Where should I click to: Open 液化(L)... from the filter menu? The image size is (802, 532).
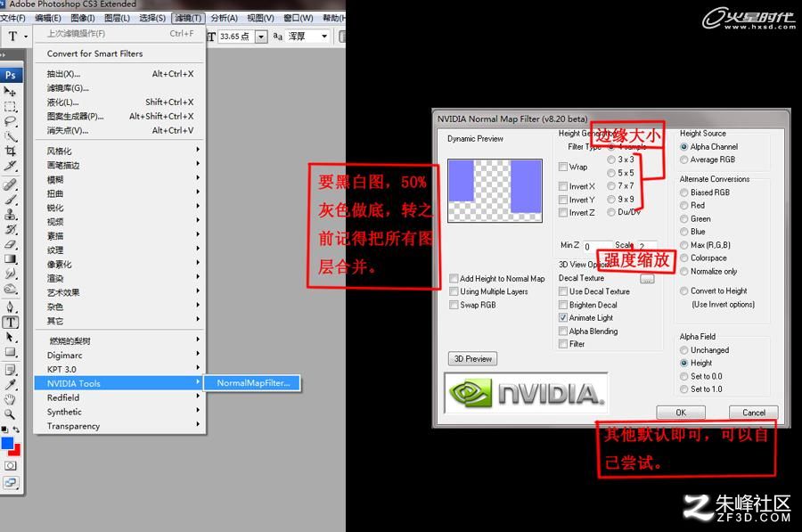[x=119, y=102]
